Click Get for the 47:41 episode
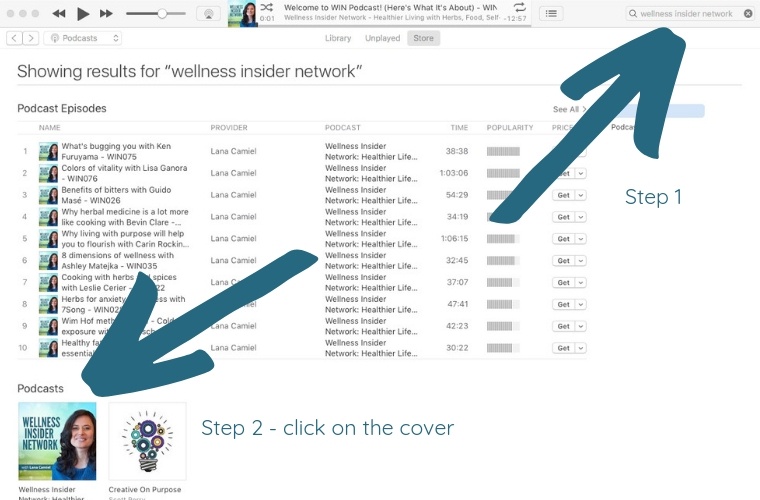This screenshot has height=500, width=760. (563, 304)
